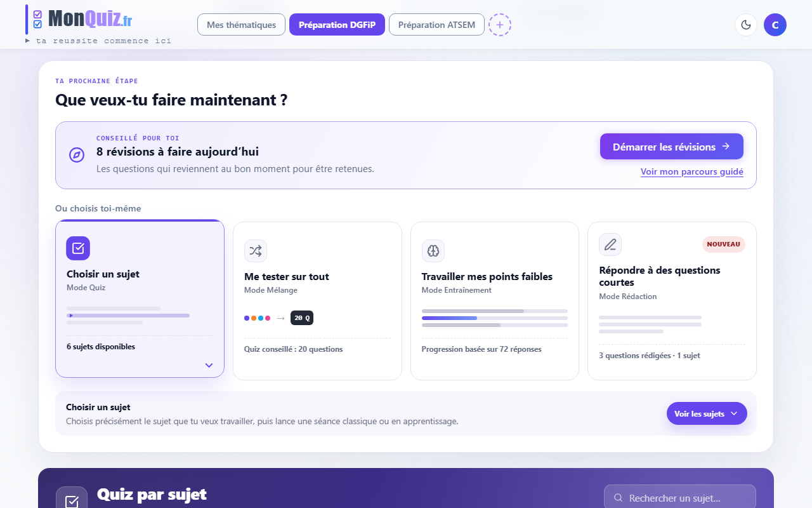The width and height of the screenshot is (812, 508).
Task: Click the progress bars in Travailler mes points faibles
Action: tap(495, 318)
